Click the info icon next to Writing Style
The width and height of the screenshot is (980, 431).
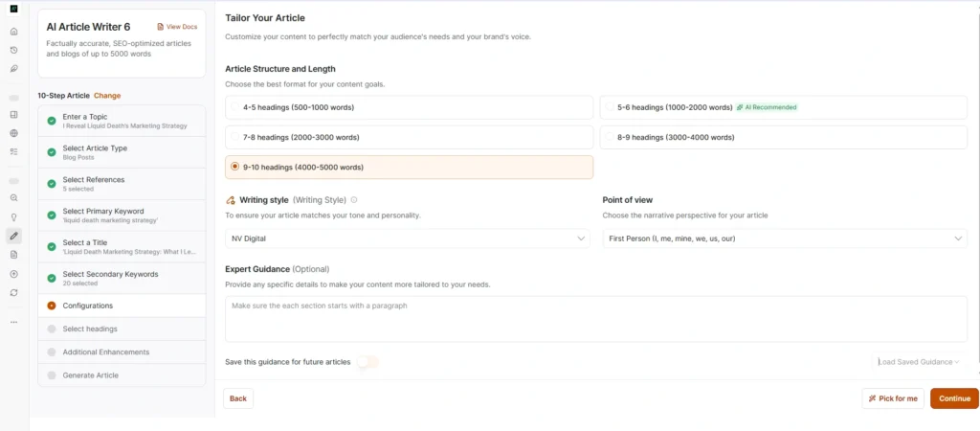tap(354, 200)
